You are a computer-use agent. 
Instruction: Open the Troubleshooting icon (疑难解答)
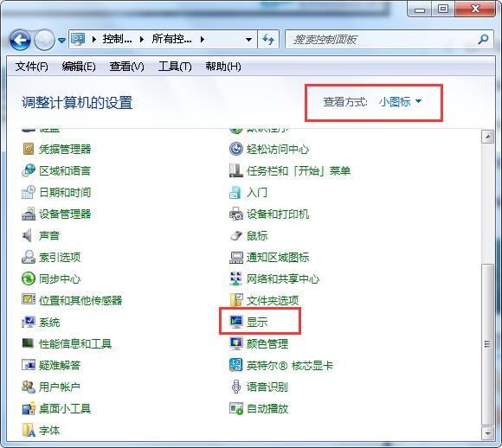(x=29, y=365)
